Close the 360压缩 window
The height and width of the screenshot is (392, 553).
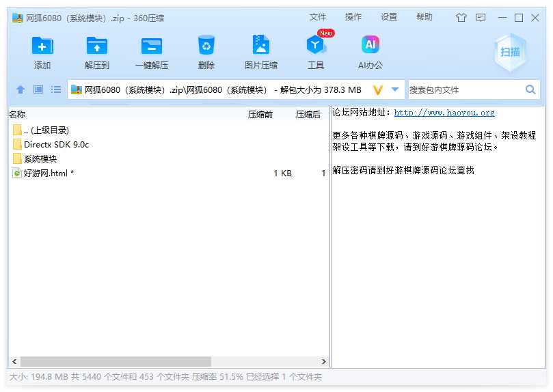point(535,18)
